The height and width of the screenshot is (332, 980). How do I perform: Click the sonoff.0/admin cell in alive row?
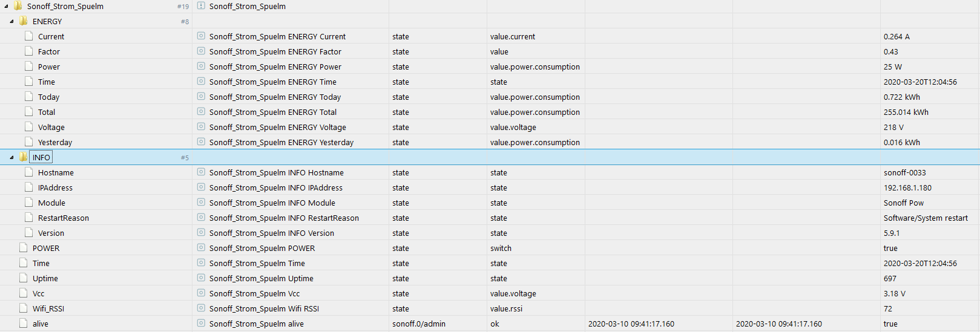click(419, 324)
